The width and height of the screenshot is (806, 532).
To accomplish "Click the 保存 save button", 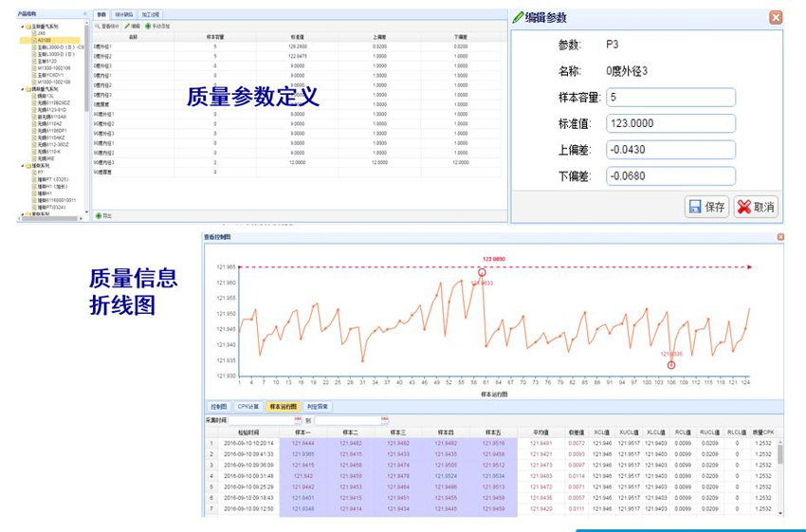I will point(706,207).
